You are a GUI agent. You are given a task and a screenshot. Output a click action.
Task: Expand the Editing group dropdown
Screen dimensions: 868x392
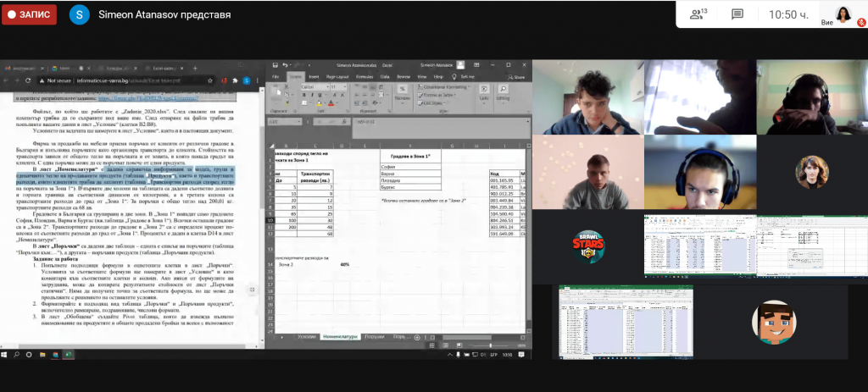(503, 95)
